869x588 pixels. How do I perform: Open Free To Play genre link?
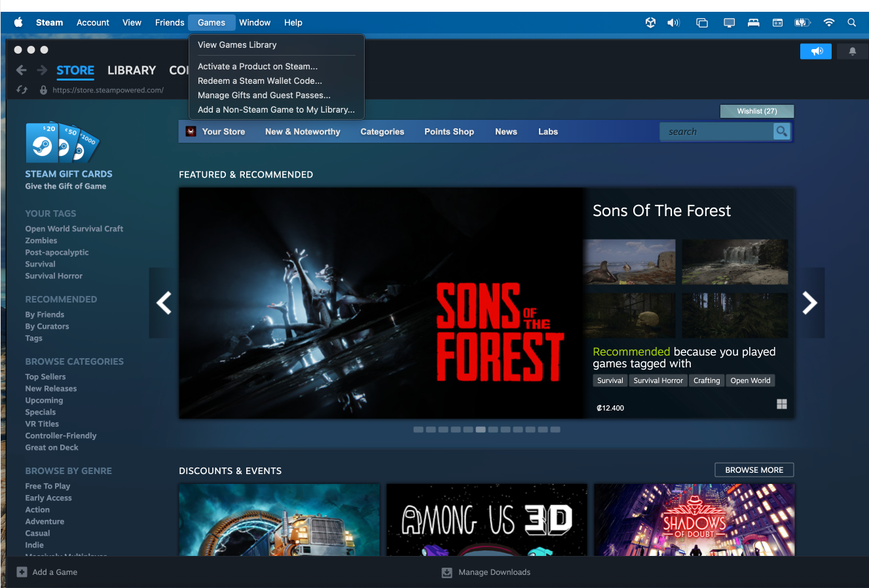pos(48,486)
